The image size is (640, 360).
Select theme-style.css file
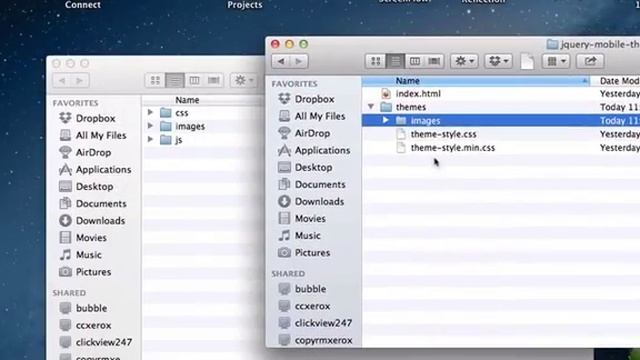443,134
